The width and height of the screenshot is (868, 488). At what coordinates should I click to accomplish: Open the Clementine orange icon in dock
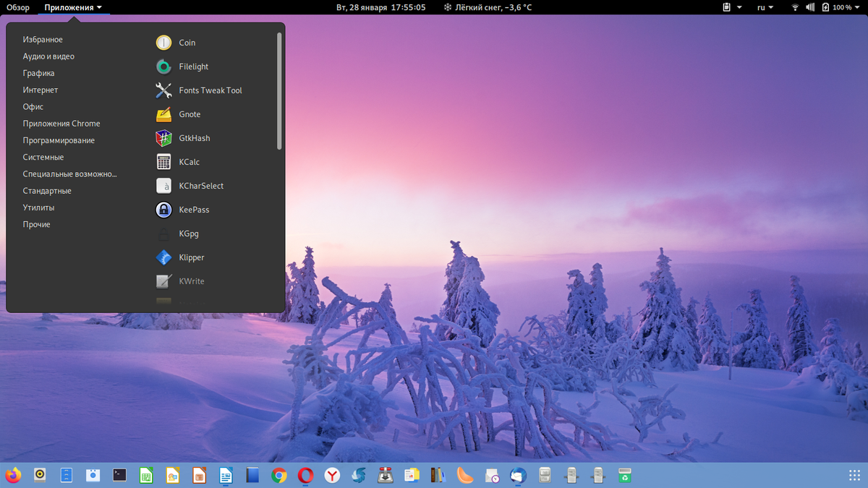[x=464, y=475]
